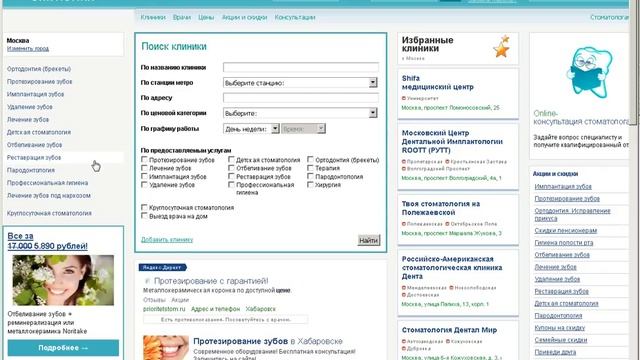
Task: Click the address input field
Action: [x=301, y=98]
